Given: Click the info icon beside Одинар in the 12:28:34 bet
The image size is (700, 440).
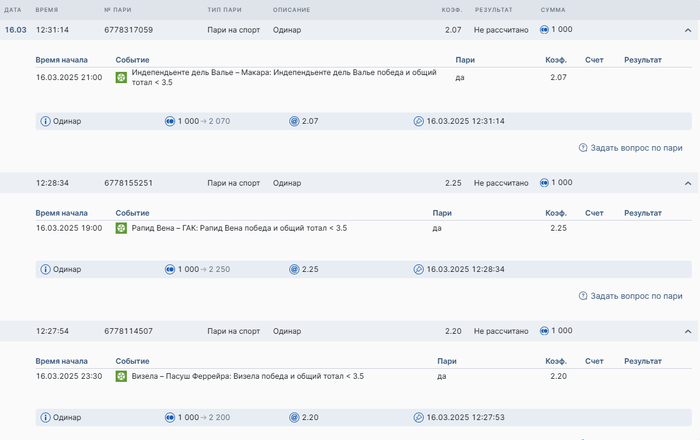Looking at the screenshot, I should pos(45,269).
